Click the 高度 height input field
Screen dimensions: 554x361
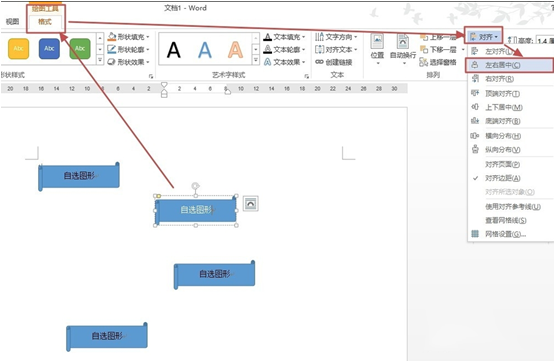[x=544, y=40]
